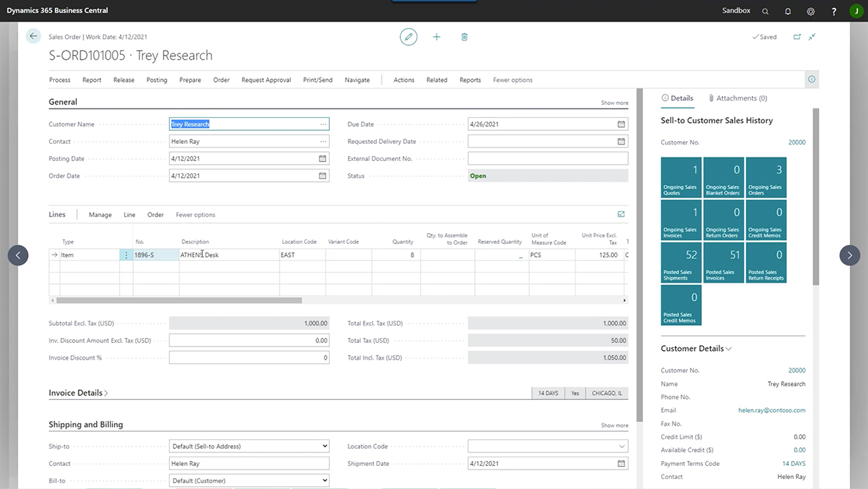Open the user account avatar
Screen dimensions: 868x489
(856, 11)
